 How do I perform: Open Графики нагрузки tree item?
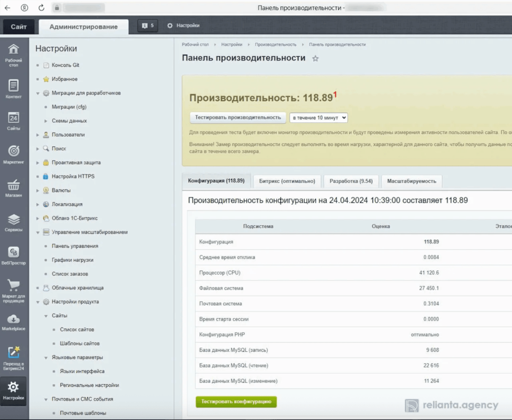point(73,260)
